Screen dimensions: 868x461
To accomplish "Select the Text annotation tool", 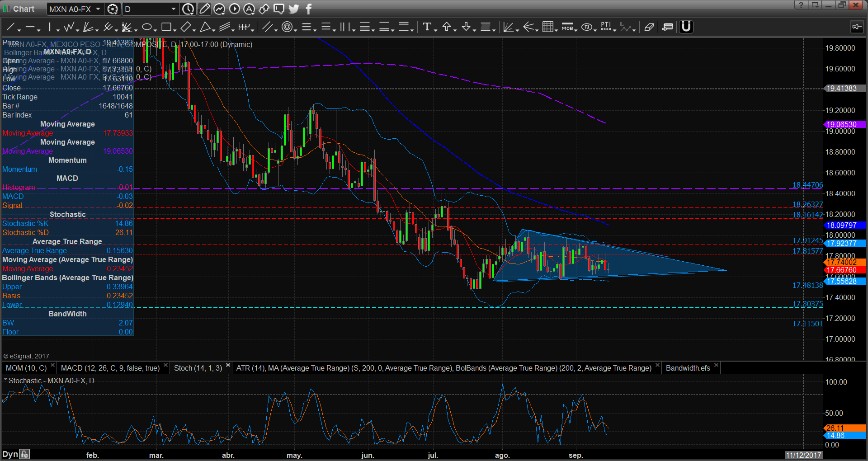I will coord(427,27).
